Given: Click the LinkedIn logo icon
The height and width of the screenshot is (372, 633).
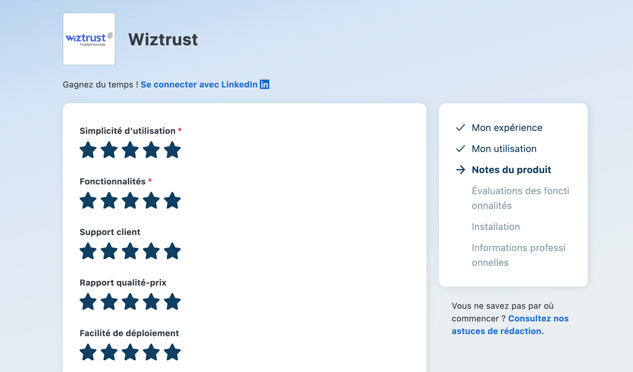Looking at the screenshot, I should pyautogui.click(x=264, y=84).
